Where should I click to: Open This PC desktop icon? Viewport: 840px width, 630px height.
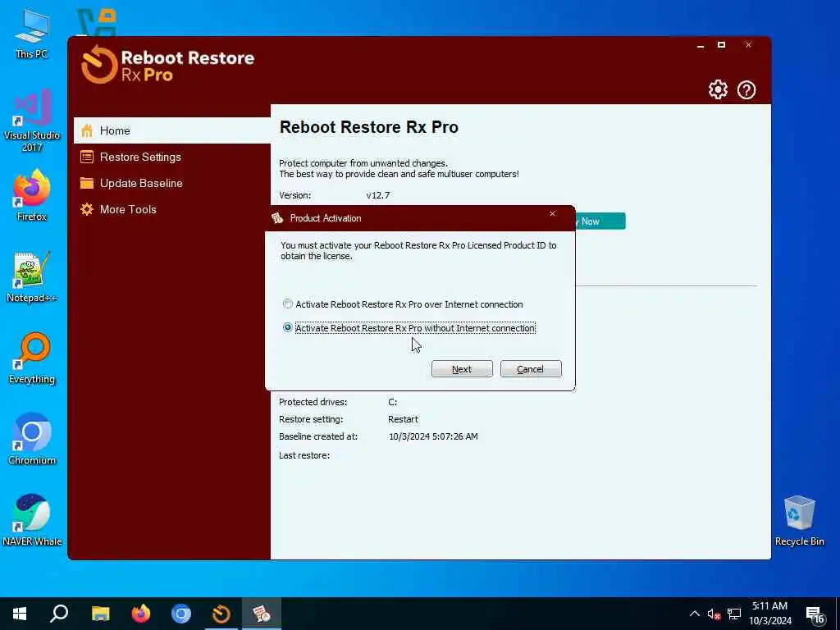pyautogui.click(x=32, y=34)
